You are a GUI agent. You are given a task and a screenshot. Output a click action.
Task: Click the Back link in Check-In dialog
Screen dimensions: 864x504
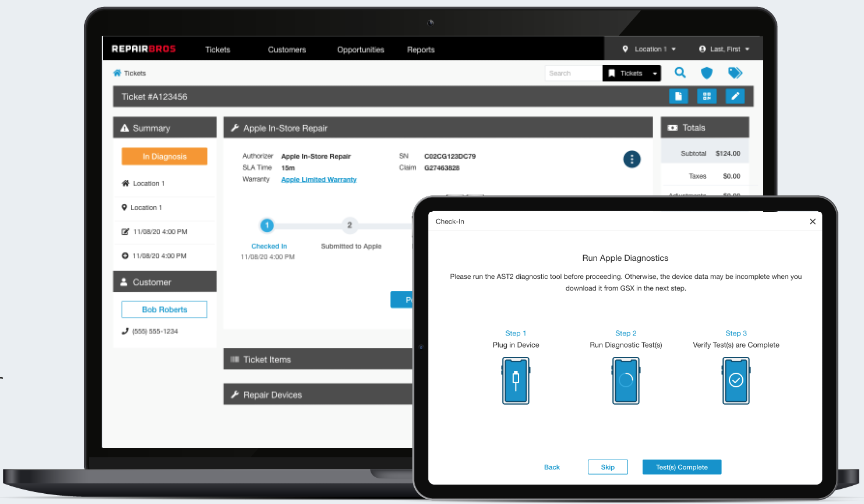pyautogui.click(x=552, y=467)
